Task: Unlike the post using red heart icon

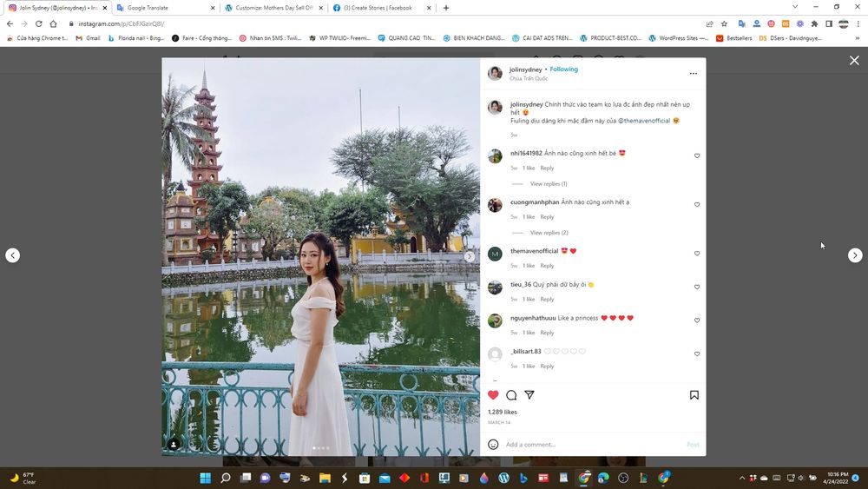Action: pos(493,395)
